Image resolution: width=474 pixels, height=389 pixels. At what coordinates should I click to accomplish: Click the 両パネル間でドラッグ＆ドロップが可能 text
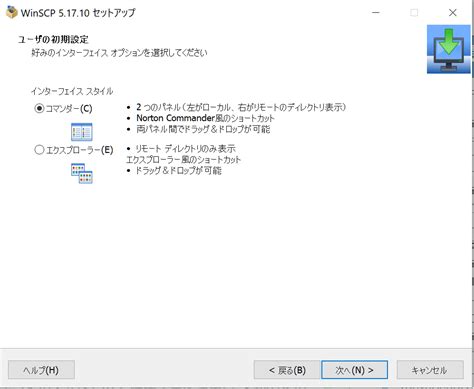pyautogui.click(x=203, y=129)
